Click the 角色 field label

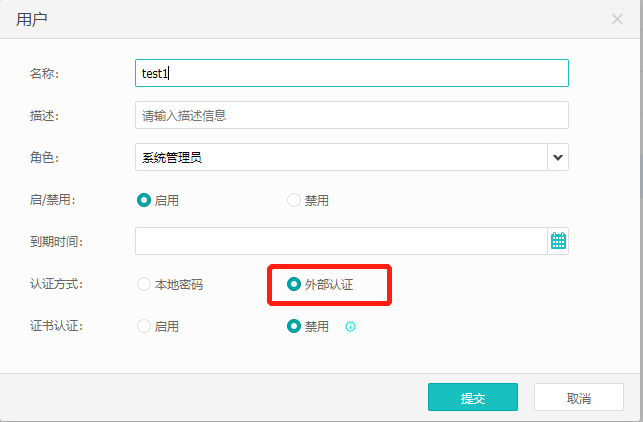tap(44, 157)
